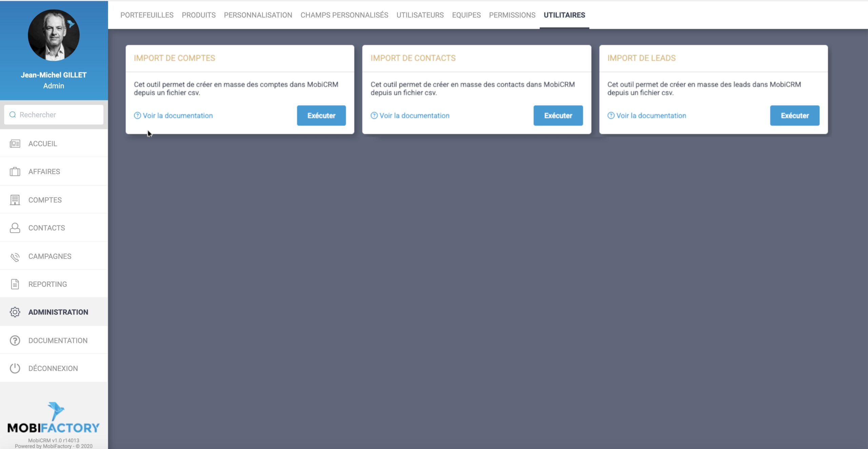Click the Campagnes phone icon
The image size is (868, 449).
point(15,257)
